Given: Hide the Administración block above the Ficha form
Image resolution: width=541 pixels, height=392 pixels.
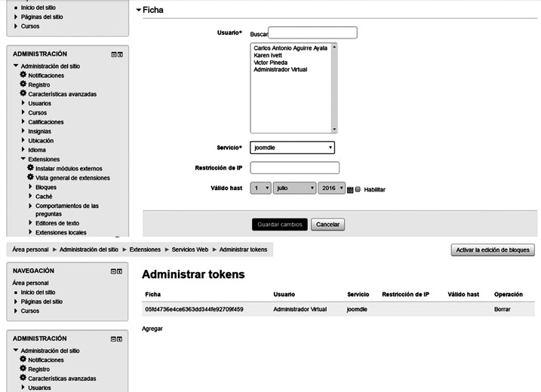Looking at the screenshot, I should click(x=114, y=54).
